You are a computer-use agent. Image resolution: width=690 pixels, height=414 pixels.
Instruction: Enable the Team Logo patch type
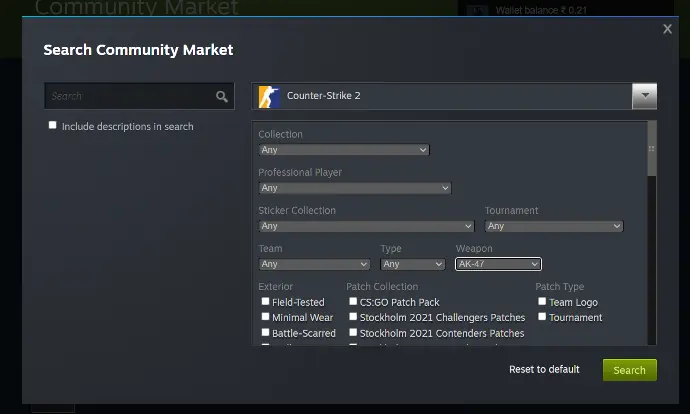[542, 301]
